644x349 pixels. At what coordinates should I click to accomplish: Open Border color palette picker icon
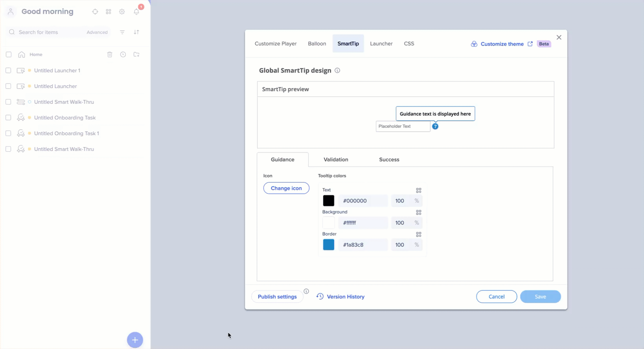tap(419, 234)
